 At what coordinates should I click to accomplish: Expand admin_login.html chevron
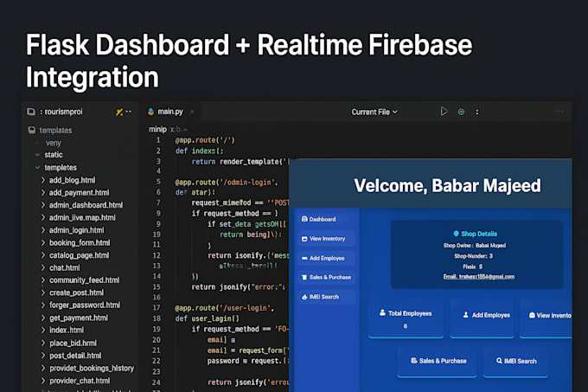point(42,230)
